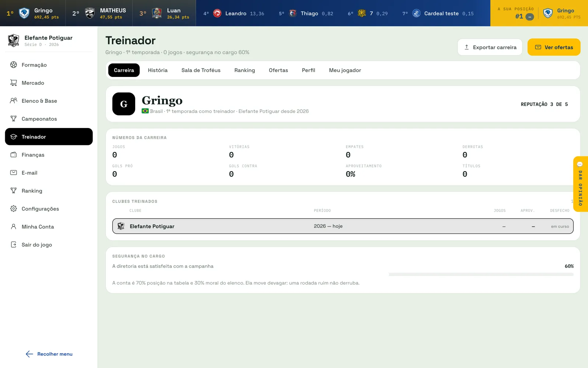Click the Brazil flag next to Brasil
588x368 pixels.
tap(145, 111)
